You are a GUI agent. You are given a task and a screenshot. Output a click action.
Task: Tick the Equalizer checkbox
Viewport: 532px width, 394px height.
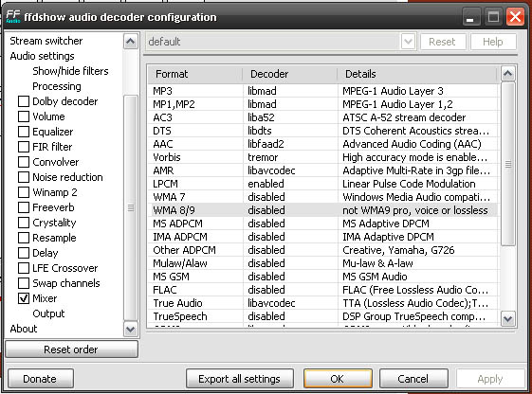click(24, 132)
